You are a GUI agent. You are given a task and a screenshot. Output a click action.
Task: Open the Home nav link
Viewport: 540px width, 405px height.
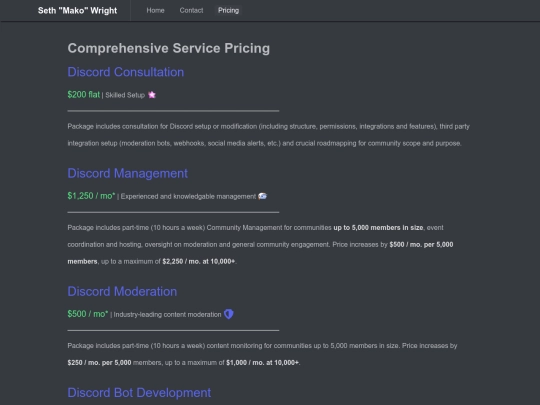click(x=155, y=10)
